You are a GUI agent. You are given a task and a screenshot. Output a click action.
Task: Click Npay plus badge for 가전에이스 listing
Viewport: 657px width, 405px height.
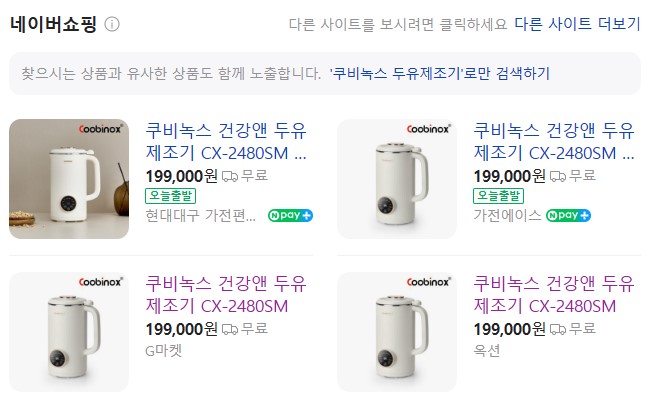click(x=568, y=215)
